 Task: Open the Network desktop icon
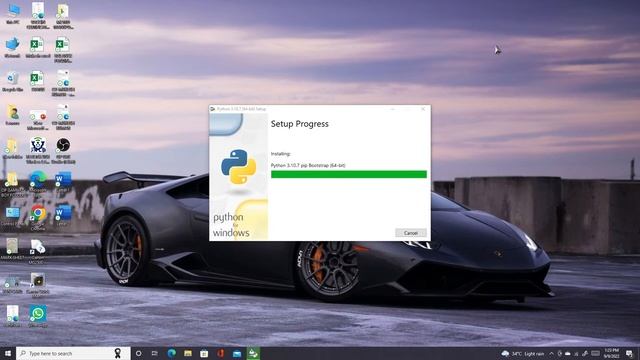coord(13,47)
